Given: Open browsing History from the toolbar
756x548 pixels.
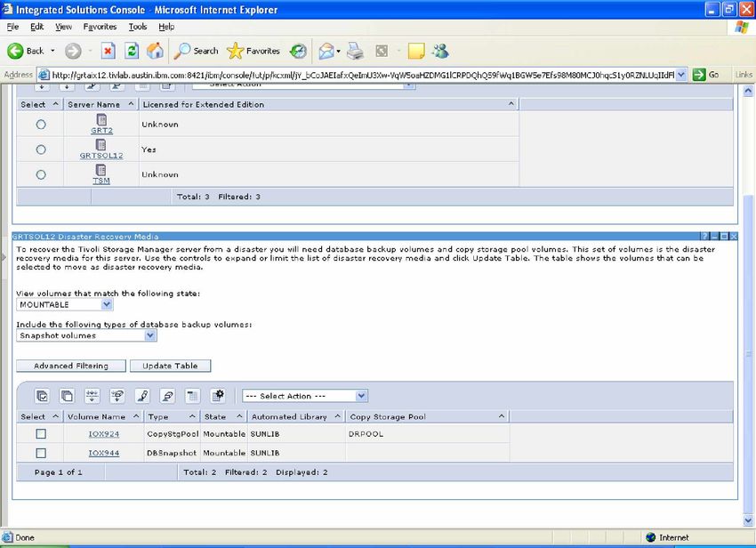Looking at the screenshot, I should (299, 51).
